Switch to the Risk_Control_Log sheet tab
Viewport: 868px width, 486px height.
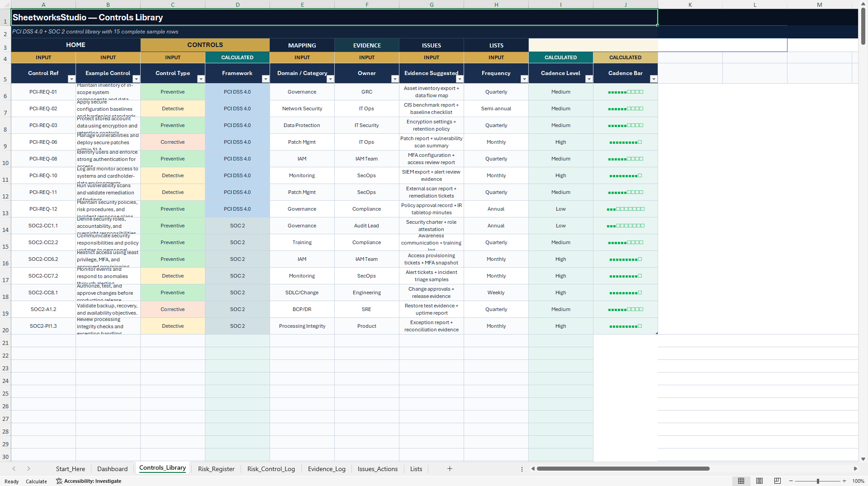point(271,469)
